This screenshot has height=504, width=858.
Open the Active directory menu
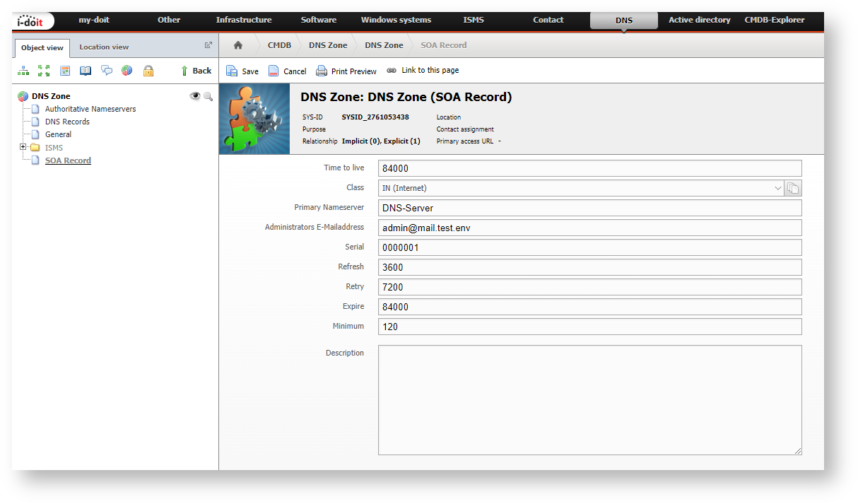click(x=700, y=20)
